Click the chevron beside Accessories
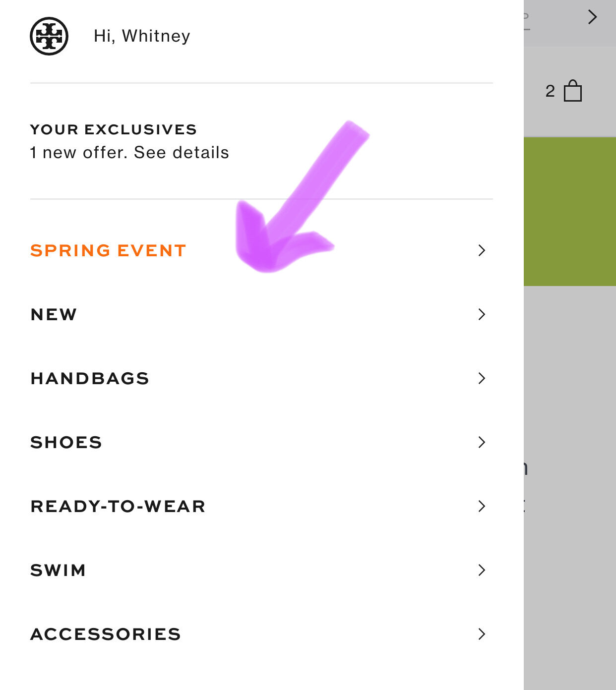Image resolution: width=616 pixels, height=690 pixels. point(482,634)
